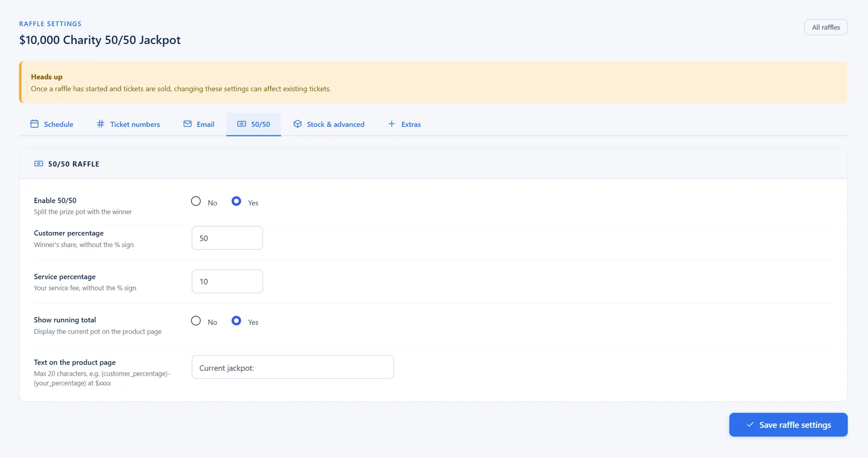Click the envelope icon on Email tab

(x=188, y=124)
